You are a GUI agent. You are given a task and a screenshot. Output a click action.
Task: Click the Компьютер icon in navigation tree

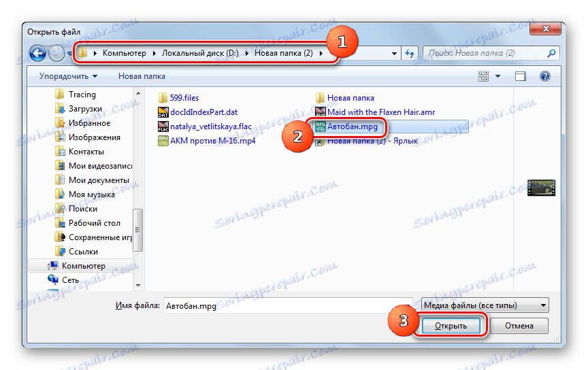pyautogui.click(x=52, y=266)
